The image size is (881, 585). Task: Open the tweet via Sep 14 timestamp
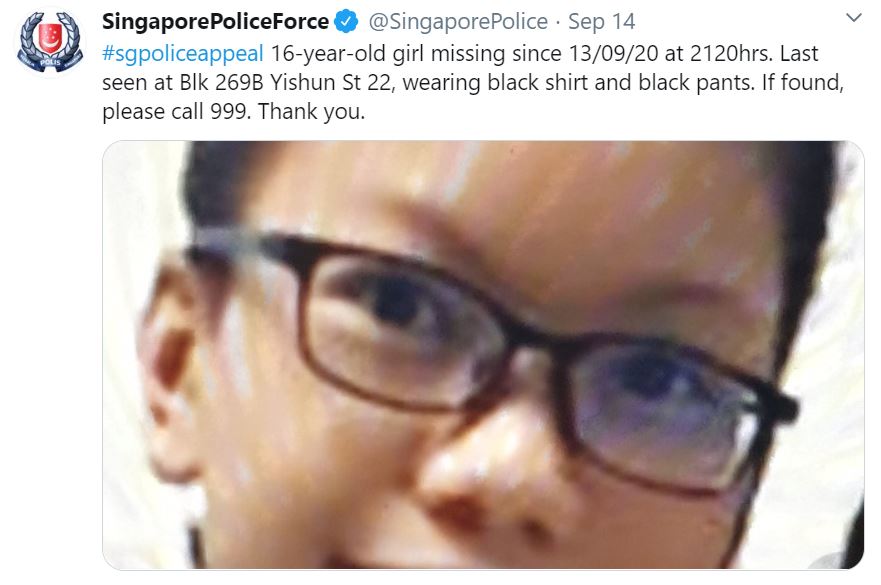(601, 22)
